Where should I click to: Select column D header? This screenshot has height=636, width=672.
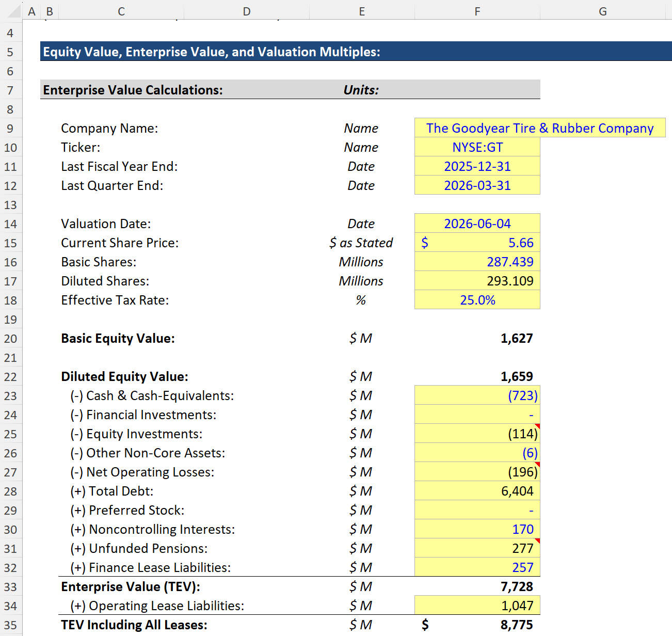click(x=247, y=11)
